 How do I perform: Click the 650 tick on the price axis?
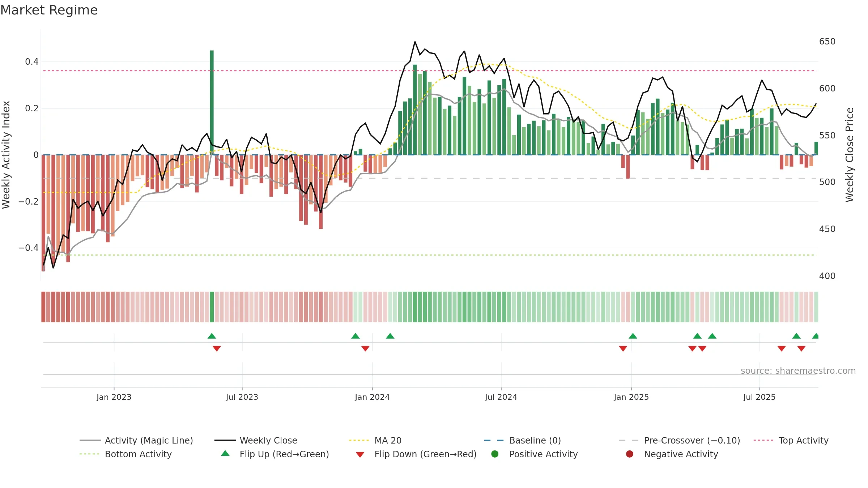click(827, 42)
